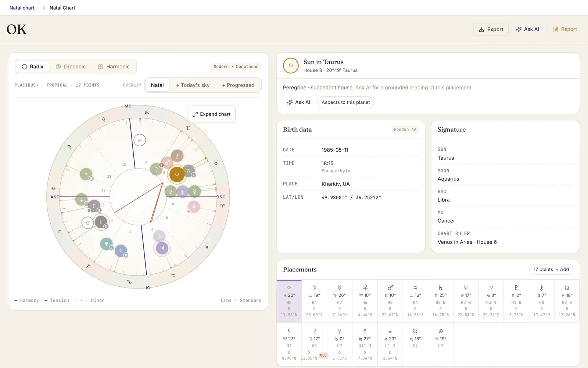Select the Pluto glyph on the chart wheel
Screen dimensions: 588x368
(94, 206)
